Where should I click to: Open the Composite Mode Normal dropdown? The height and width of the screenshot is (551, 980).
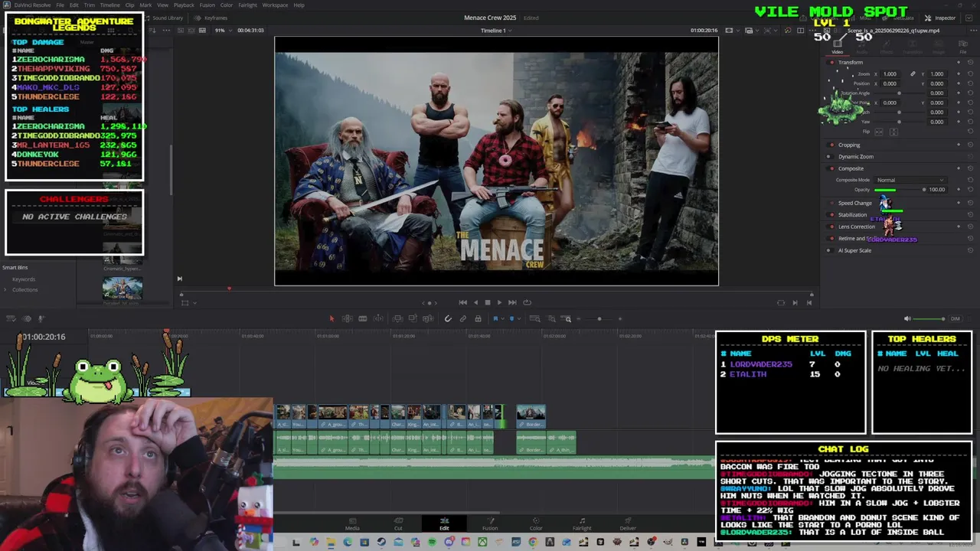(x=910, y=180)
